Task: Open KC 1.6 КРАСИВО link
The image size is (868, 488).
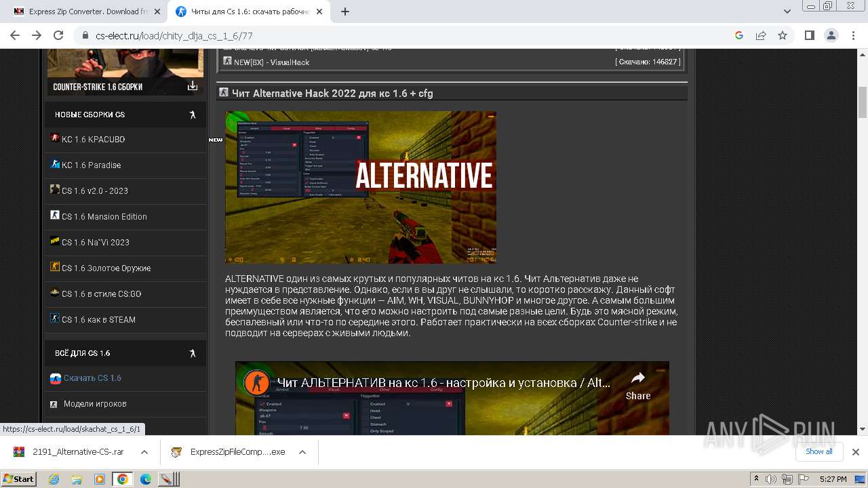Action: tap(93, 139)
